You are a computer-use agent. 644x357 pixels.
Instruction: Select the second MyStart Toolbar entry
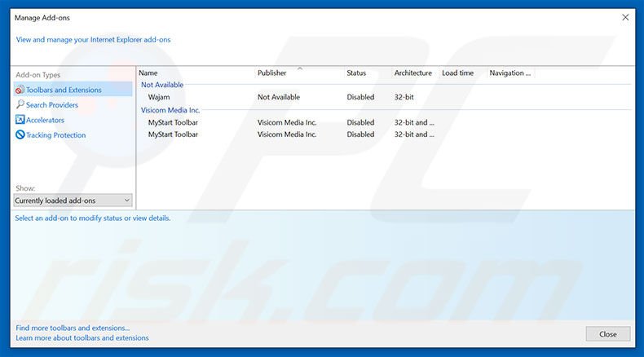[384, 134]
